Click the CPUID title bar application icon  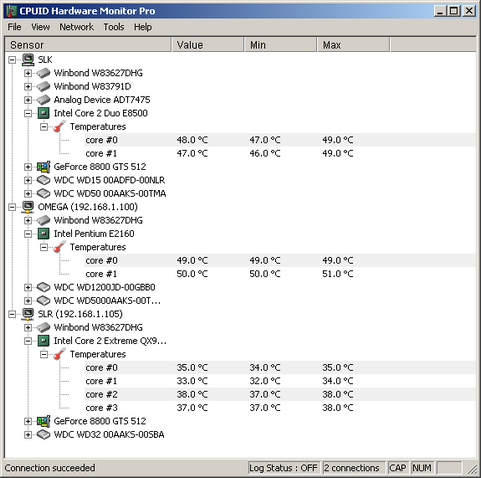pyautogui.click(x=11, y=11)
